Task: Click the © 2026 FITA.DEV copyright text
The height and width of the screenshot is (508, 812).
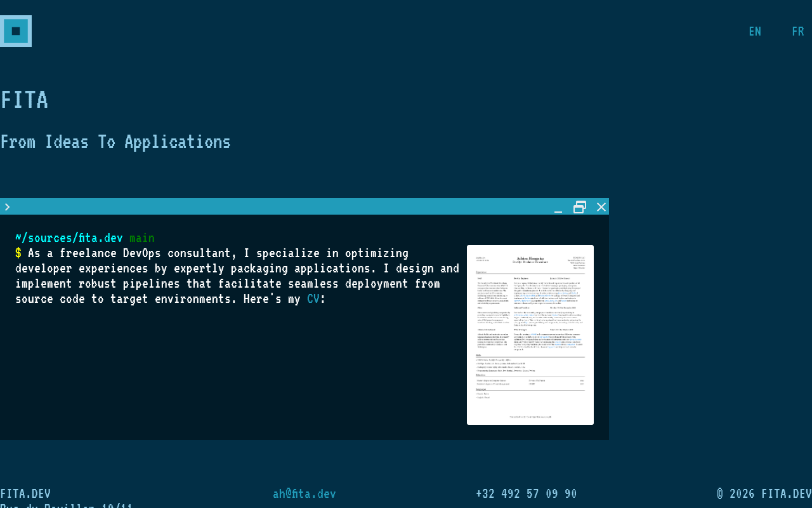Action: tap(764, 493)
